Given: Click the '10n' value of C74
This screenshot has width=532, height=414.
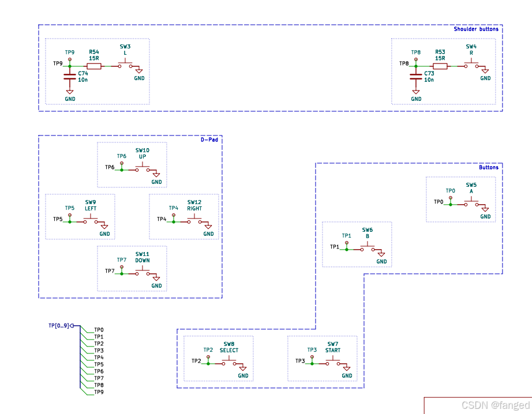Looking at the screenshot, I should click(x=83, y=80).
